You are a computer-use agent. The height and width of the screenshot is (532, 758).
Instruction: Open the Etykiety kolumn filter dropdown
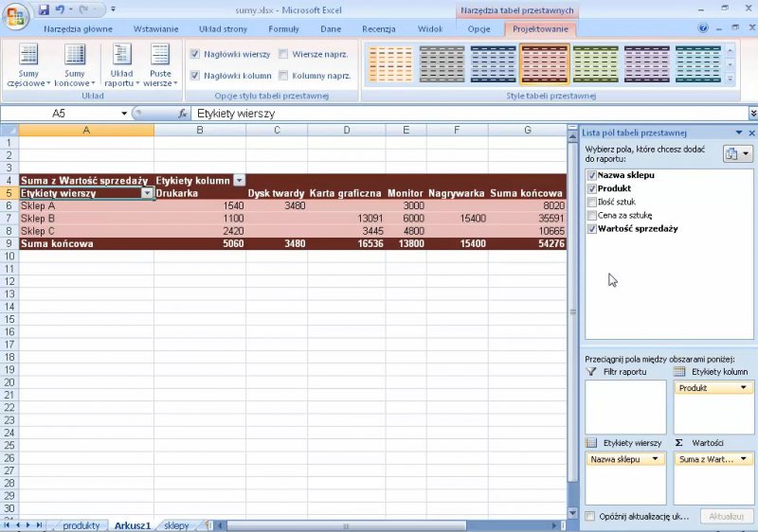click(x=239, y=180)
